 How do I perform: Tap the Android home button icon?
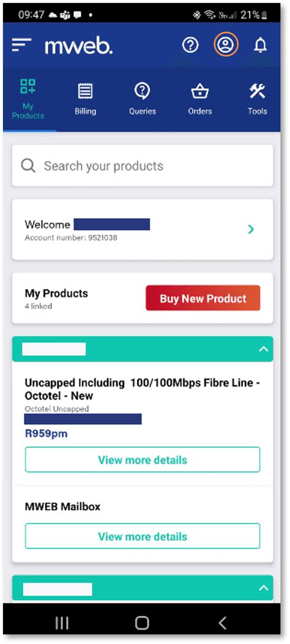tap(142, 623)
